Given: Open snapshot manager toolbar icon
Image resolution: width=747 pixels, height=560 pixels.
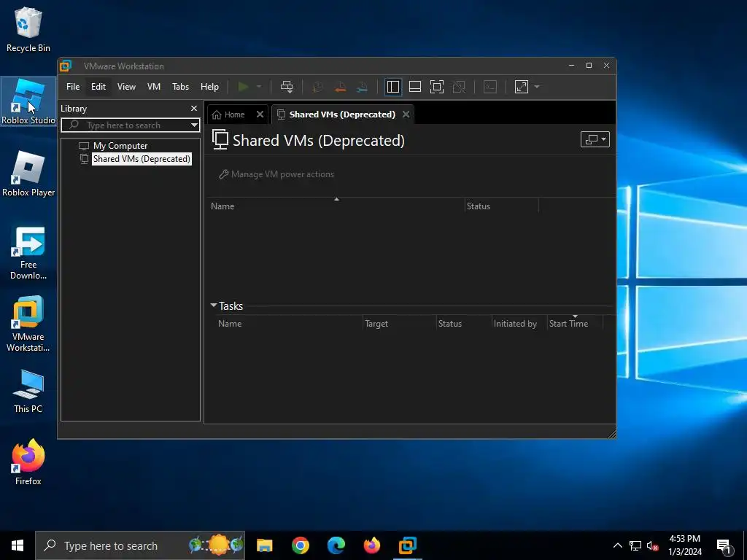Looking at the screenshot, I should pyautogui.click(x=362, y=87).
